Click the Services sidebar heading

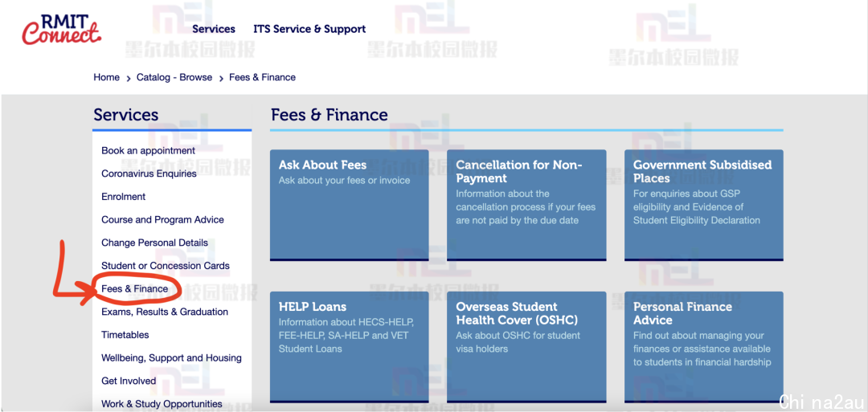(125, 115)
